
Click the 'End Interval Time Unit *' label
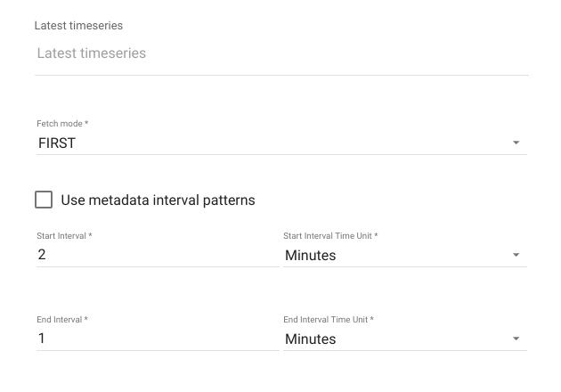tap(329, 320)
